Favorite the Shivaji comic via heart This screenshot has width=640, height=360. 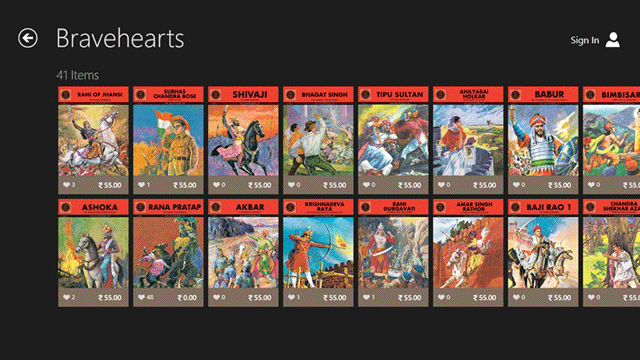(216, 185)
